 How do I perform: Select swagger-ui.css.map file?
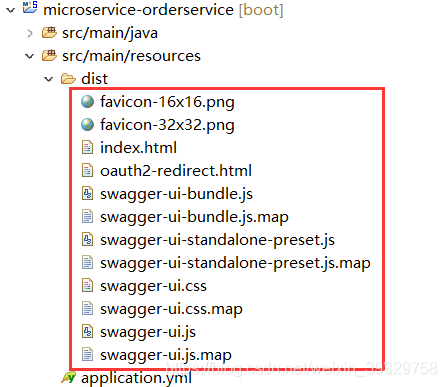(x=171, y=309)
